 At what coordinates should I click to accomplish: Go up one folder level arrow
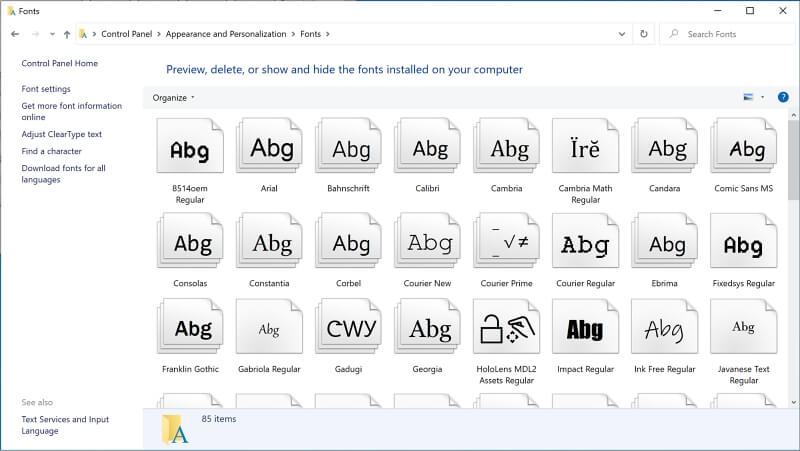(x=67, y=34)
